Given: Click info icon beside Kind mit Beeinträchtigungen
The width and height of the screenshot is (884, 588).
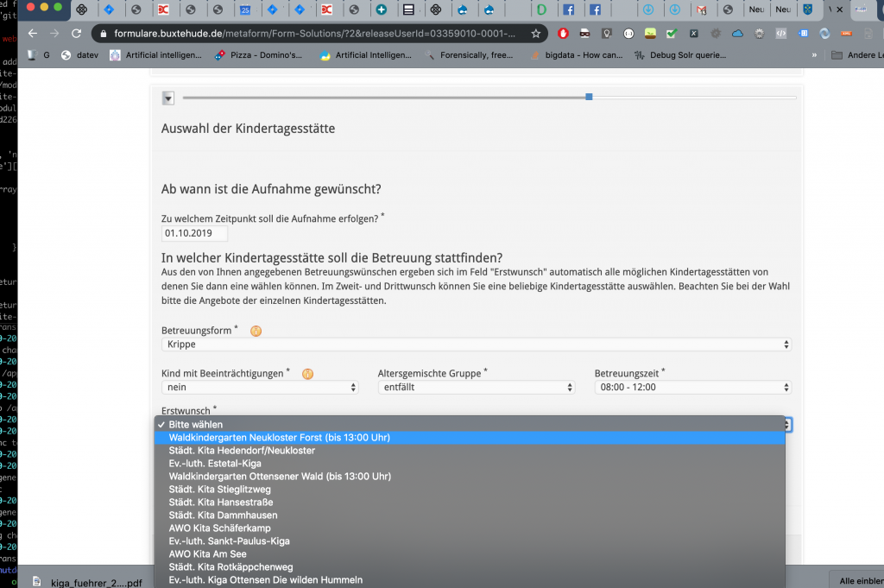Looking at the screenshot, I should (x=307, y=374).
